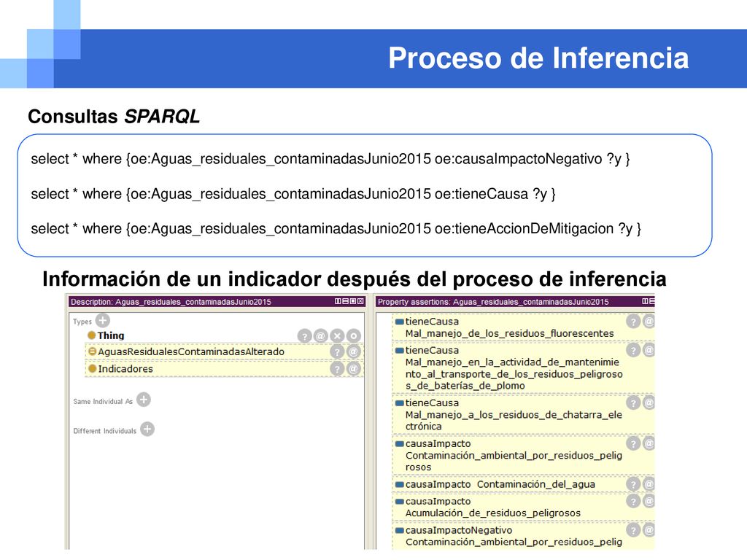Viewport: 747px width, 560px height.
Task: Select the Mal_manejo_de_los_residuos_fluorescentes value
Action: pyautogui.click(x=509, y=333)
